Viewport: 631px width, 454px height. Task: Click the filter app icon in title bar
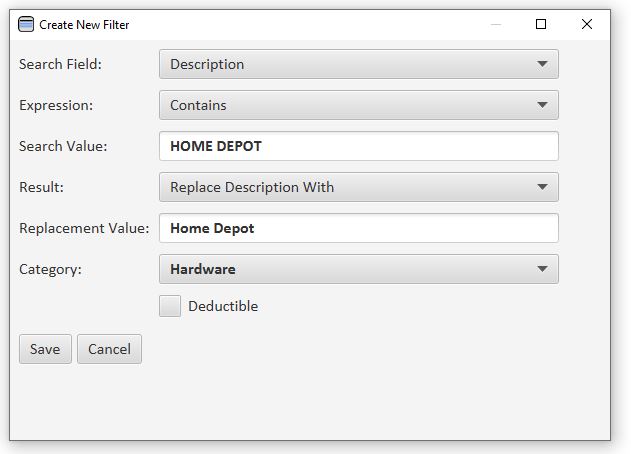coord(26,25)
